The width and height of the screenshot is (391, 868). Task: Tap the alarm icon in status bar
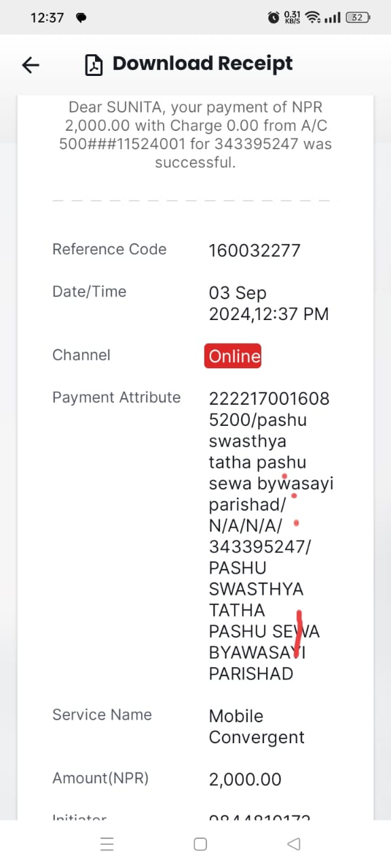[x=274, y=18]
